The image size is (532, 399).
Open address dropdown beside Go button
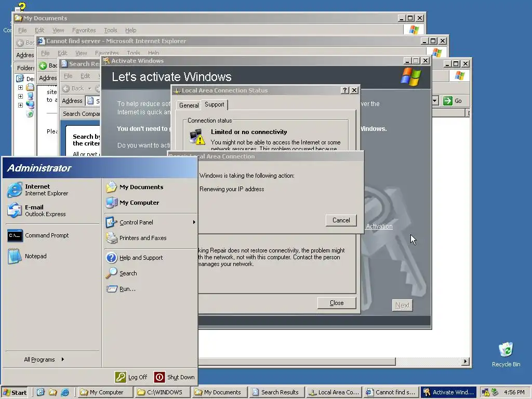coord(435,101)
